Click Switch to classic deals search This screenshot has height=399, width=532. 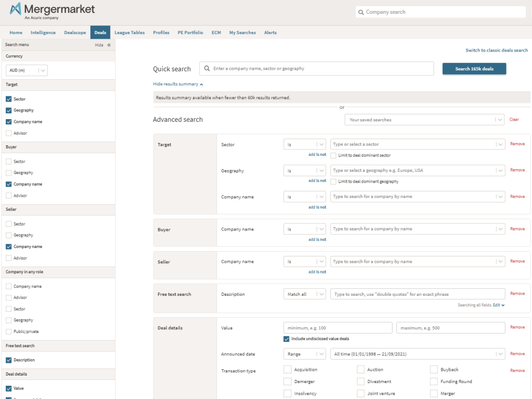tap(496, 50)
